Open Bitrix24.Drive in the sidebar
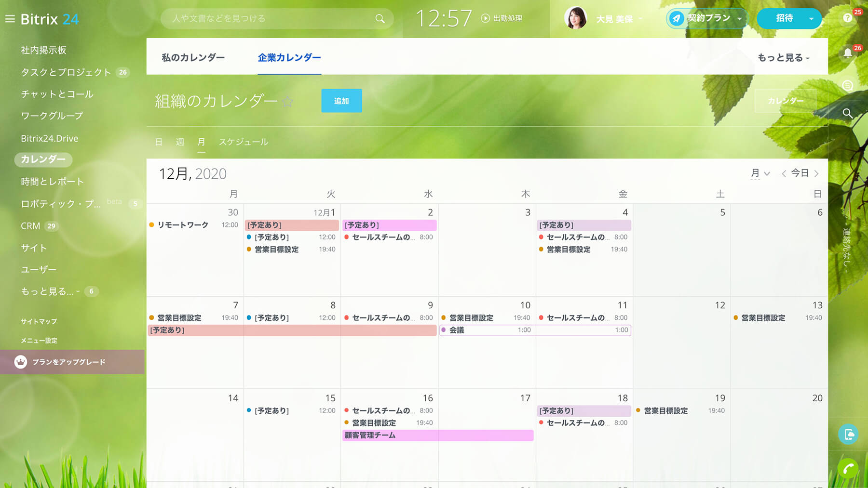 point(49,138)
